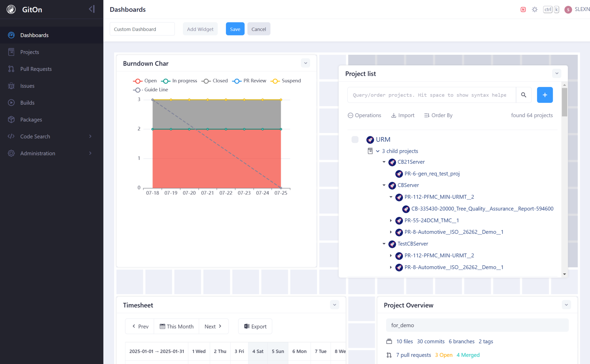The height and width of the screenshot is (364, 590).
Task: Toggle the light/dark theme sun icon
Action: coord(535,10)
